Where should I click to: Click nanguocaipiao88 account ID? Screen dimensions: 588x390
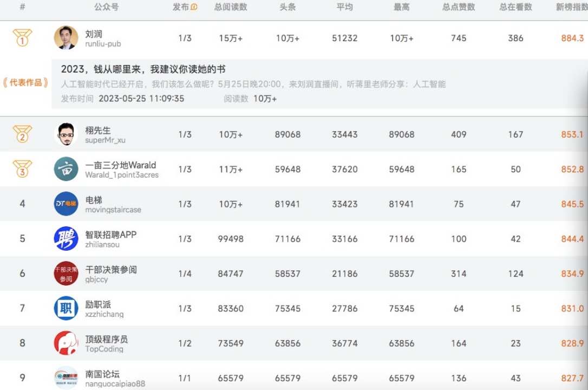pos(115,384)
